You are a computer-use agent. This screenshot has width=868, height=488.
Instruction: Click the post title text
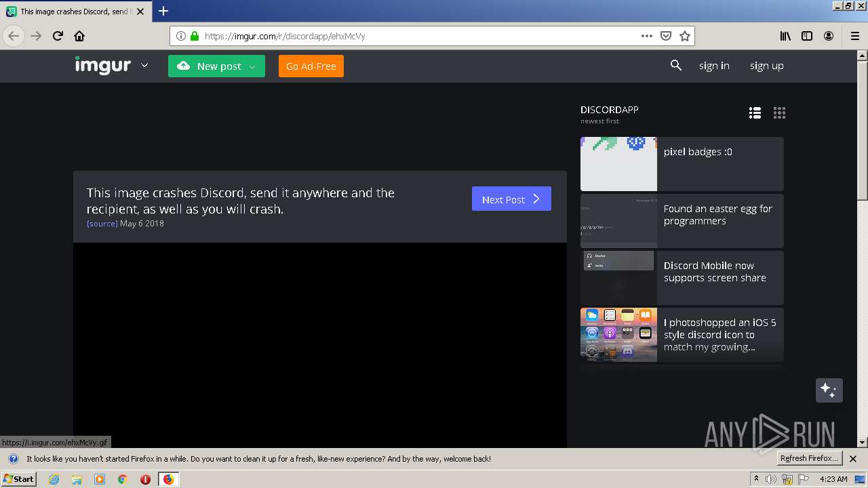(x=241, y=201)
